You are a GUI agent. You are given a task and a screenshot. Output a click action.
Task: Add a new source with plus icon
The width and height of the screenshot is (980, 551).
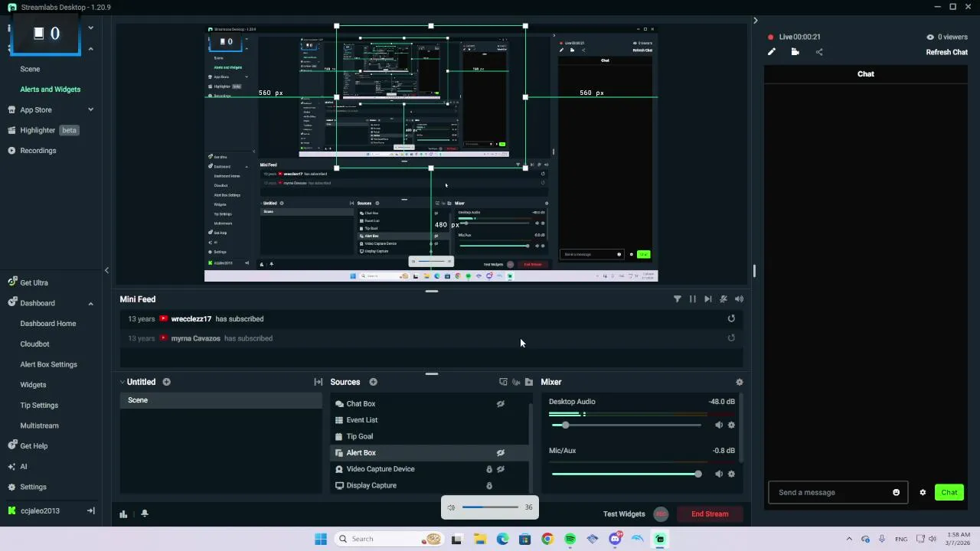point(373,382)
